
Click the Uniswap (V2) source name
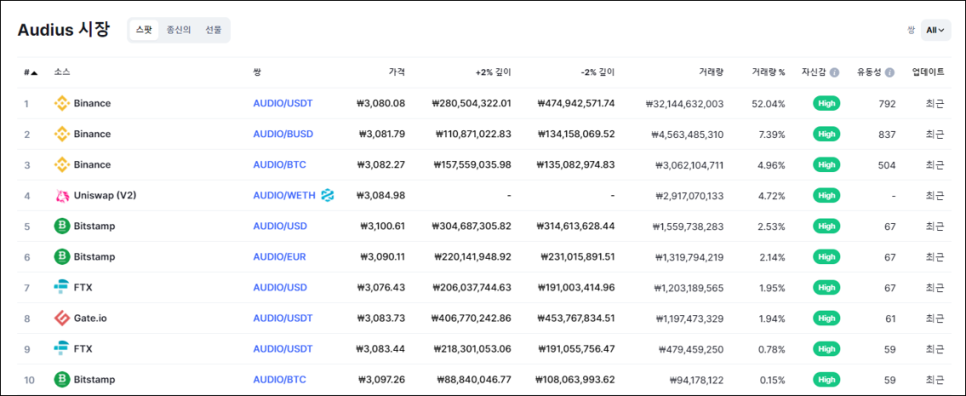coord(105,196)
